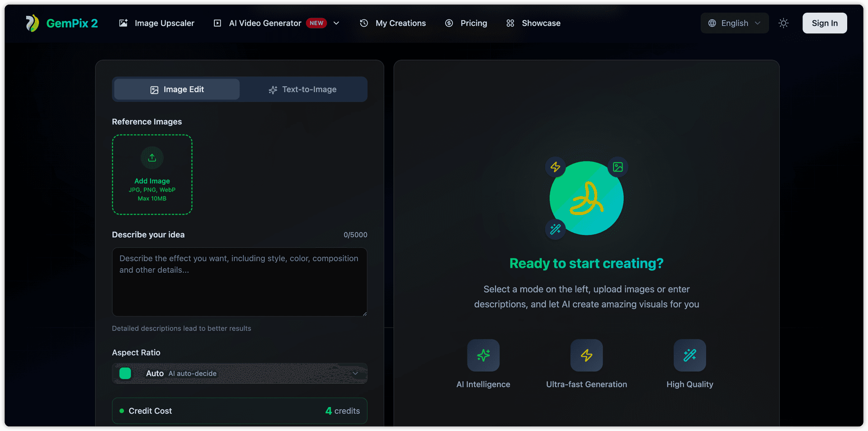Viewport: 868px width, 431px height.
Task: Open AI Video Generator menu item
Action: coord(265,23)
